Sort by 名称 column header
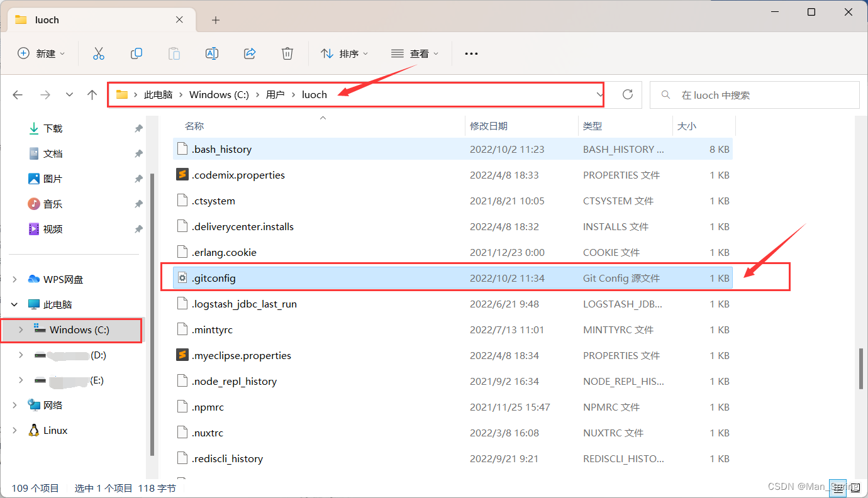The height and width of the screenshot is (498, 868). click(x=194, y=126)
